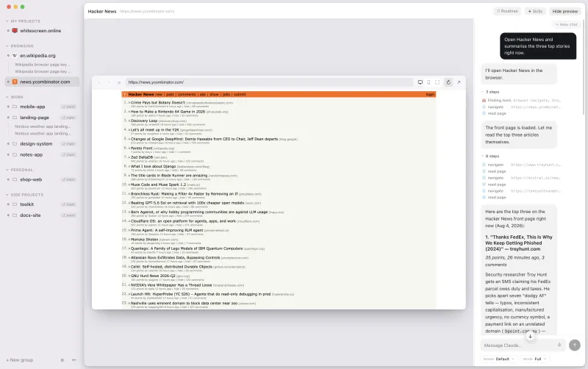Click the preview URL address bar
588x369 pixels.
(x=269, y=82)
